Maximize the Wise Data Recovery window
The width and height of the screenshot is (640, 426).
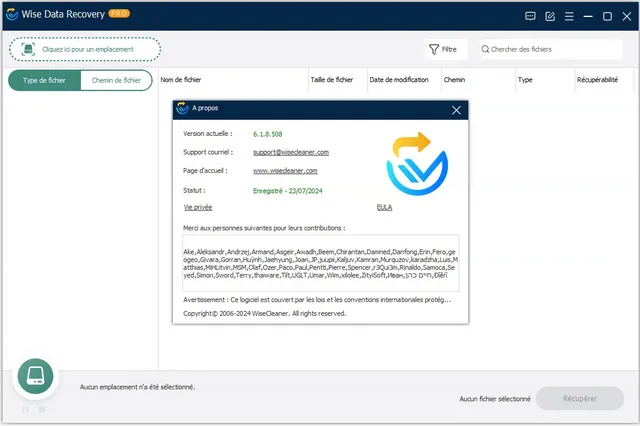pos(607,16)
